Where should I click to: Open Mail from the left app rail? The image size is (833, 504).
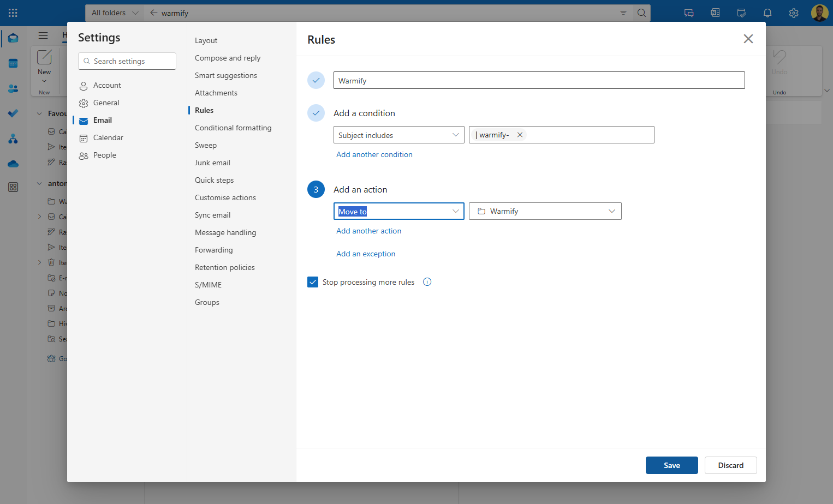coord(13,38)
